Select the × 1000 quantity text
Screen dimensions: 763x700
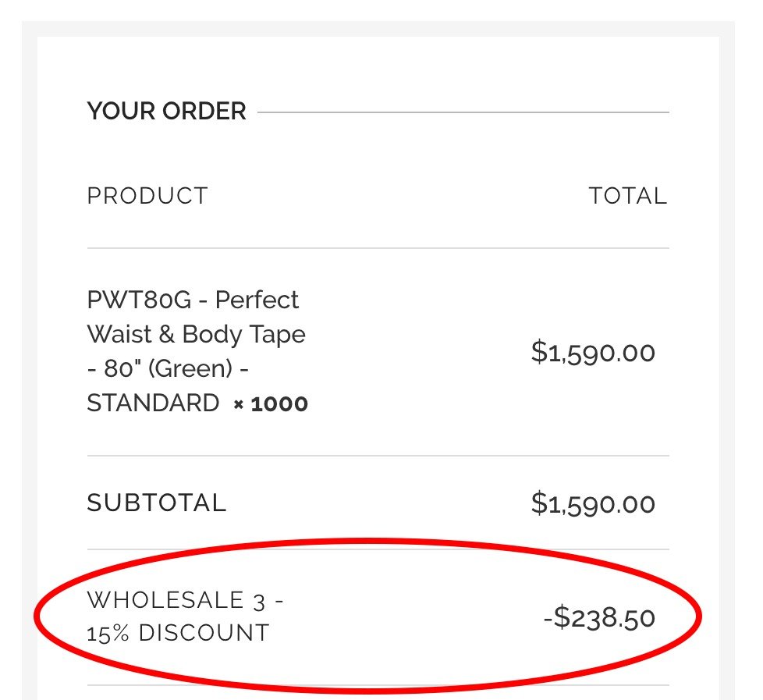pyautogui.click(x=271, y=404)
